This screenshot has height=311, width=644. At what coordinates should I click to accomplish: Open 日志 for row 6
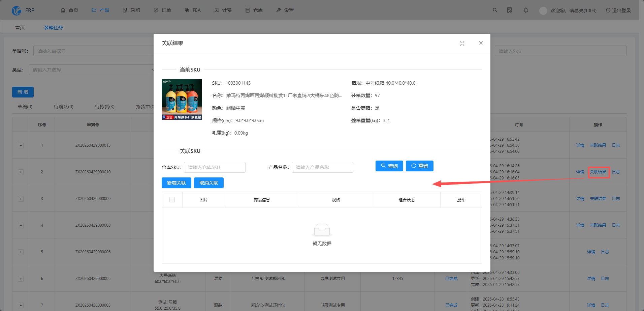605,279
